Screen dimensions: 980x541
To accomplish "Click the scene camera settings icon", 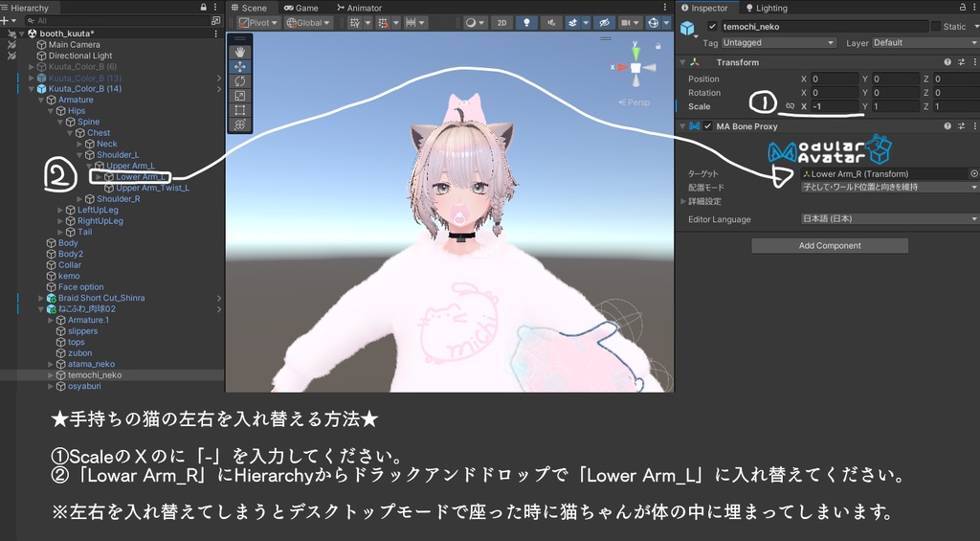I will pyautogui.click(x=626, y=23).
